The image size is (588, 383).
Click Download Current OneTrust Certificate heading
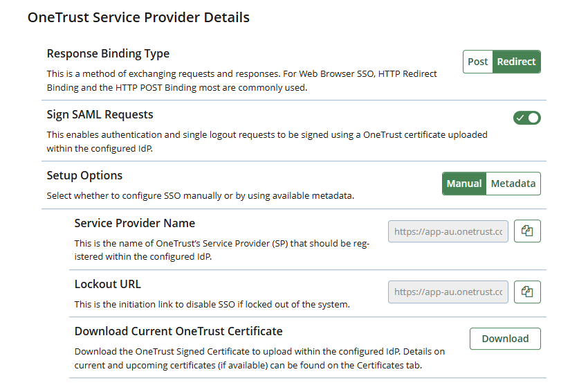click(x=178, y=331)
